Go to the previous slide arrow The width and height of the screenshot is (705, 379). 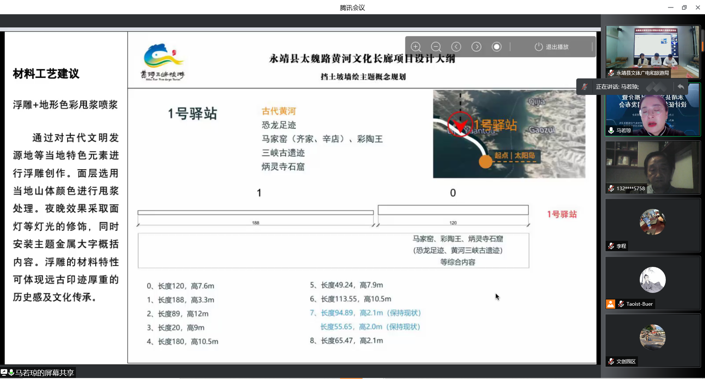[x=456, y=47]
